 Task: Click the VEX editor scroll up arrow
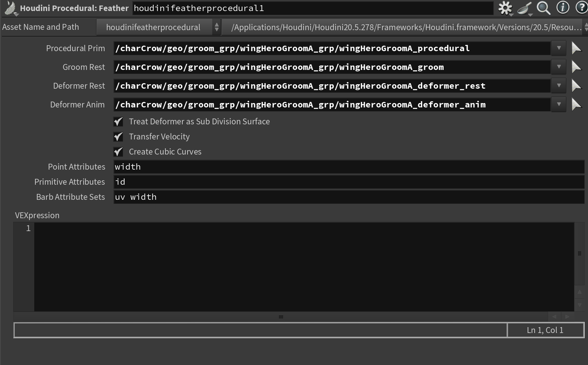click(x=580, y=292)
